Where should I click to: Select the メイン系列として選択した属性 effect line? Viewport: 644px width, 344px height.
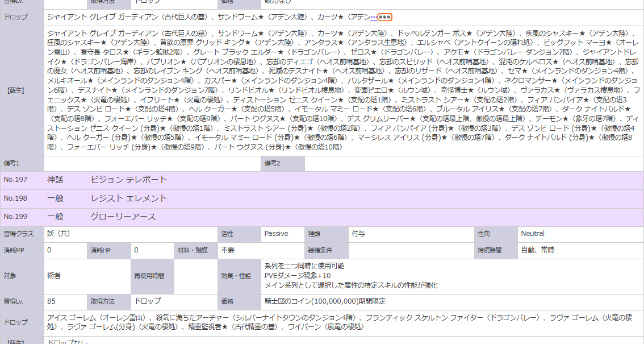[351, 285]
